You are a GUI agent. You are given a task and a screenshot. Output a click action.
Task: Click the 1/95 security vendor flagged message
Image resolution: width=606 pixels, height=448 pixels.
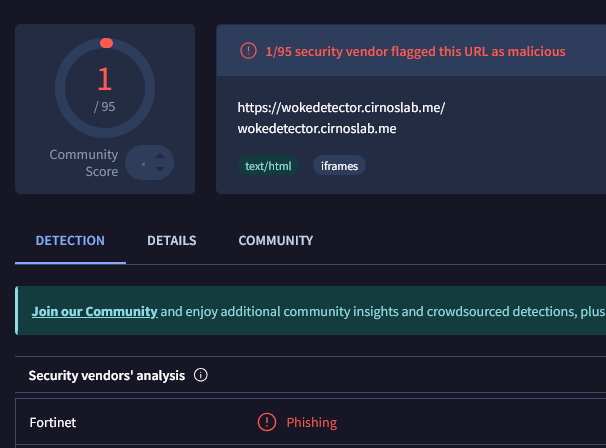click(x=415, y=51)
